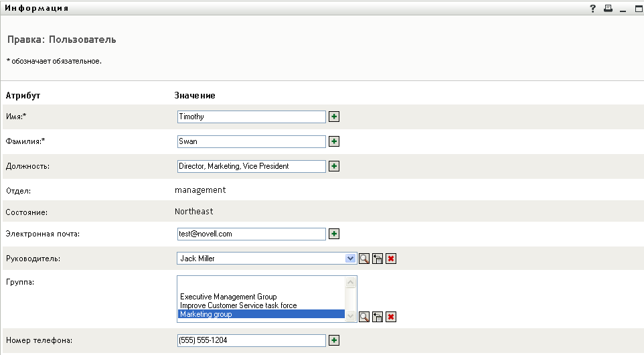The image size is (644, 355).
Task: Add another value with plus next to Имя
Action: (x=334, y=117)
